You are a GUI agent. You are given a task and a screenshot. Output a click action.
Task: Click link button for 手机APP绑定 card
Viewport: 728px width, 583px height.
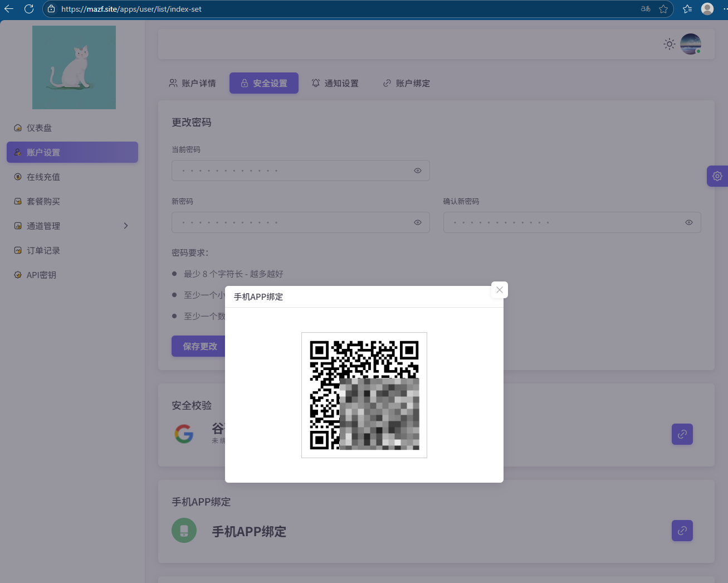pos(682,531)
